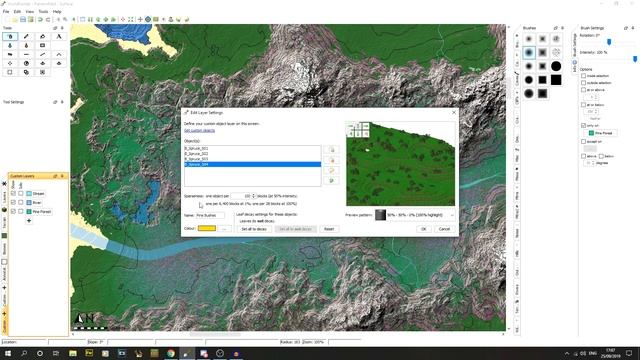Viewport: 640px width, 360px height.
Task: Confirm the dialog with OK
Action: point(424,229)
